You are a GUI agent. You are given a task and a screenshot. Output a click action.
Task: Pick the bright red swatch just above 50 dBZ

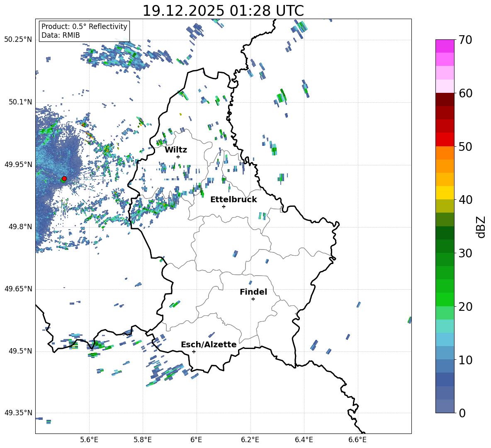pyautogui.click(x=445, y=139)
